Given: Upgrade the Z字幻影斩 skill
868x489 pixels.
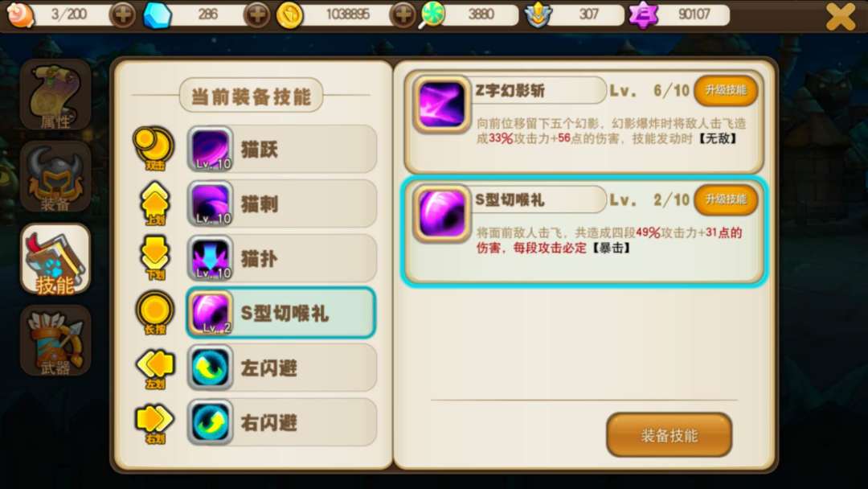Looking at the screenshot, I should tap(726, 90).
